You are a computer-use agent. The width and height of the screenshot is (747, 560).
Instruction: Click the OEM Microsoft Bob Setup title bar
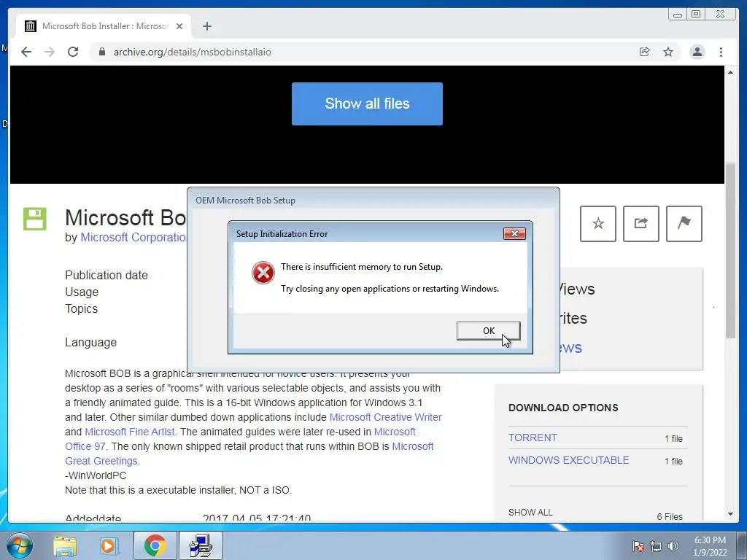point(373,201)
